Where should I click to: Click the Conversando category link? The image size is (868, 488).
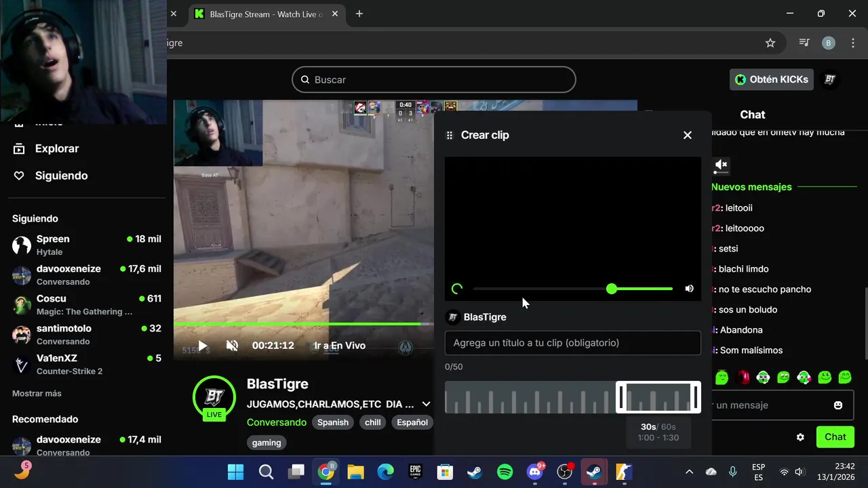[277, 422]
